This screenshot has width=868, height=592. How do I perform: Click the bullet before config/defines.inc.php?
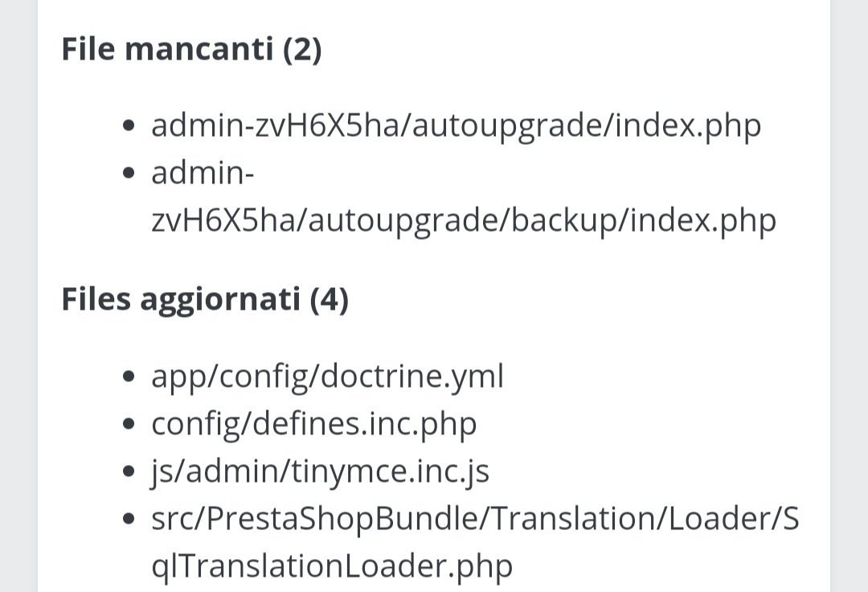click(129, 424)
